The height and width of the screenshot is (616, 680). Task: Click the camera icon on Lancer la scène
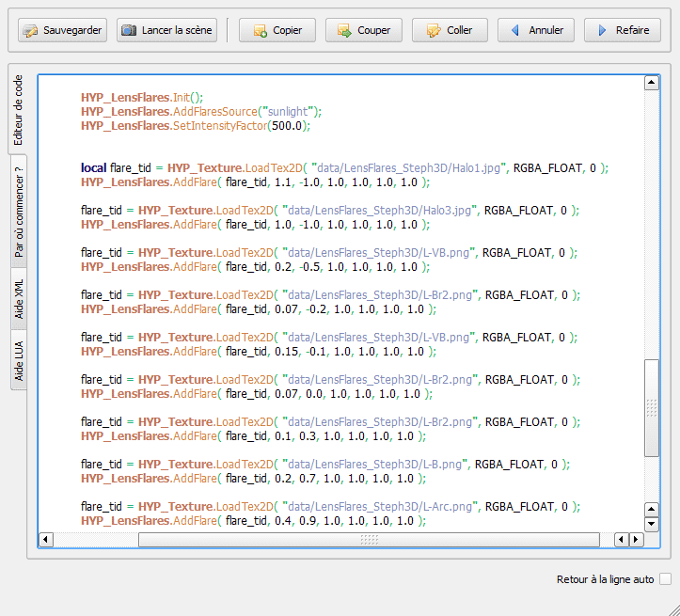129,30
